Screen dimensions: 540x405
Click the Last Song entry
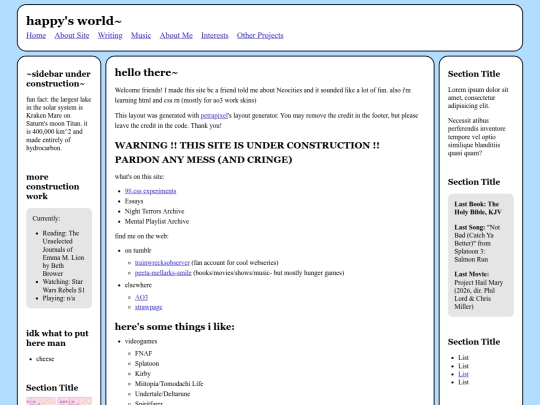tap(477, 243)
